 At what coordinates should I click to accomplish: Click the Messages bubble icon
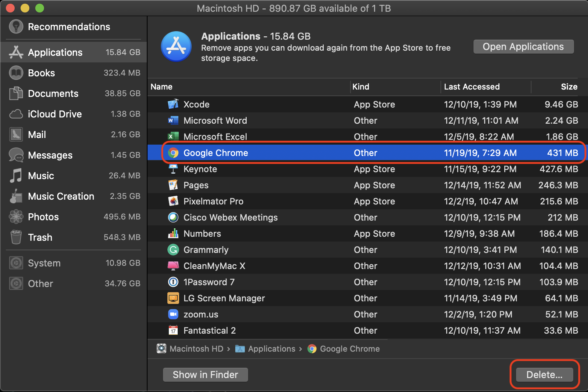[x=16, y=155]
